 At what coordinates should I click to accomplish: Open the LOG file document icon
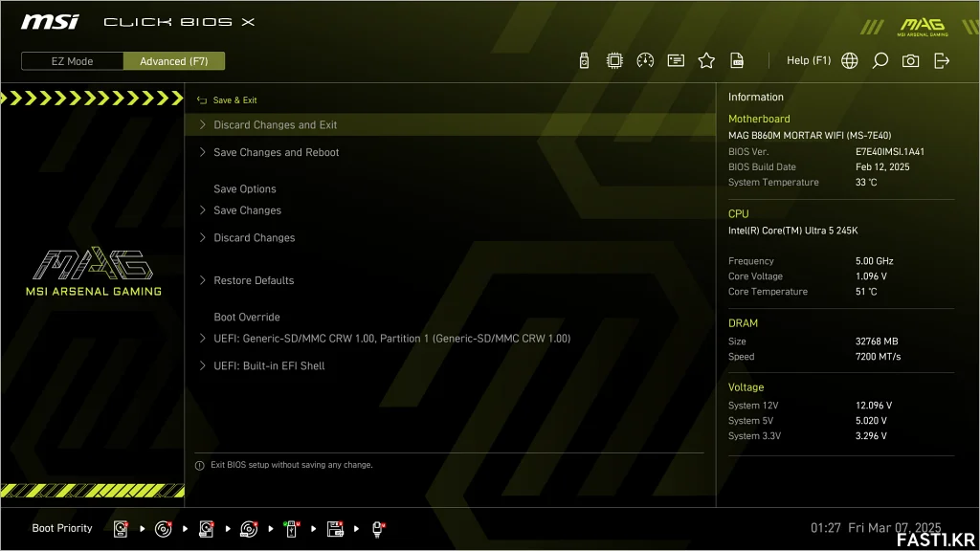point(737,60)
